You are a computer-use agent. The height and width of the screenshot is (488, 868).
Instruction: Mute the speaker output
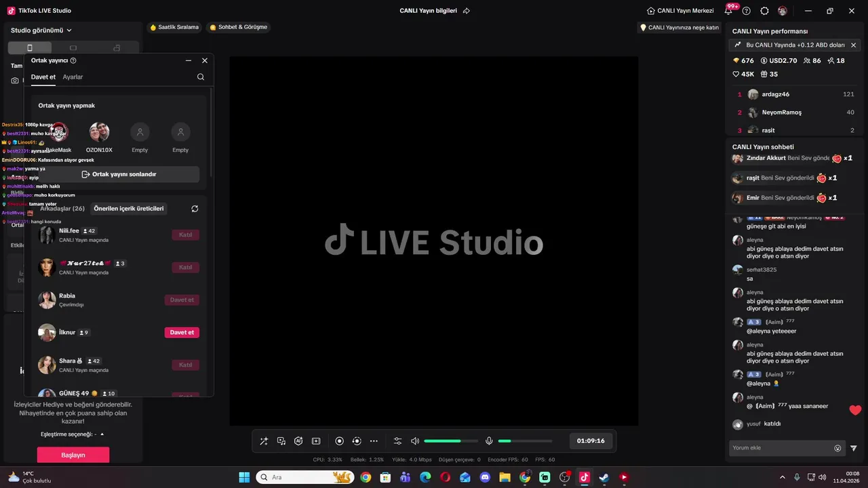pyautogui.click(x=415, y=441)
